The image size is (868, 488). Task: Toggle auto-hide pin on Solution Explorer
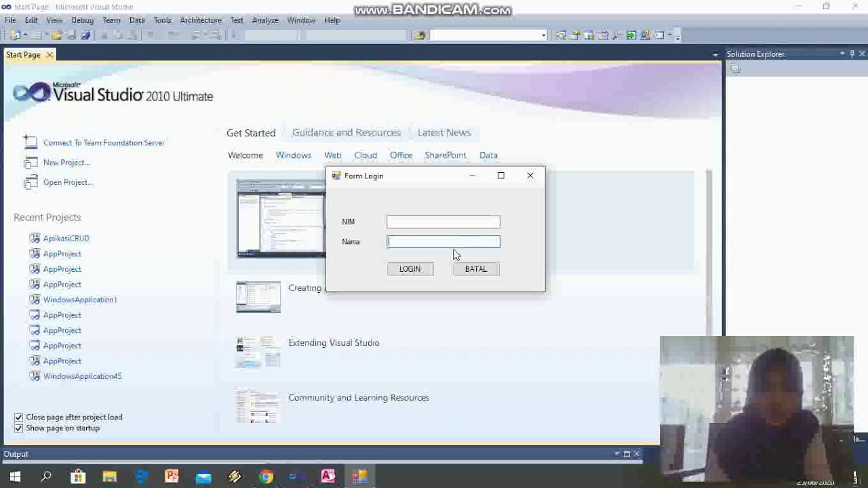coord(852,54)
